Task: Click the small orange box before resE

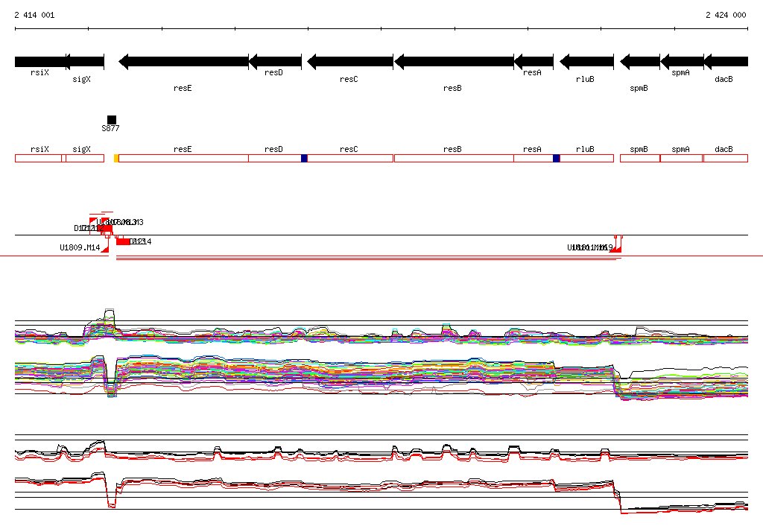Action: (116, 158)
